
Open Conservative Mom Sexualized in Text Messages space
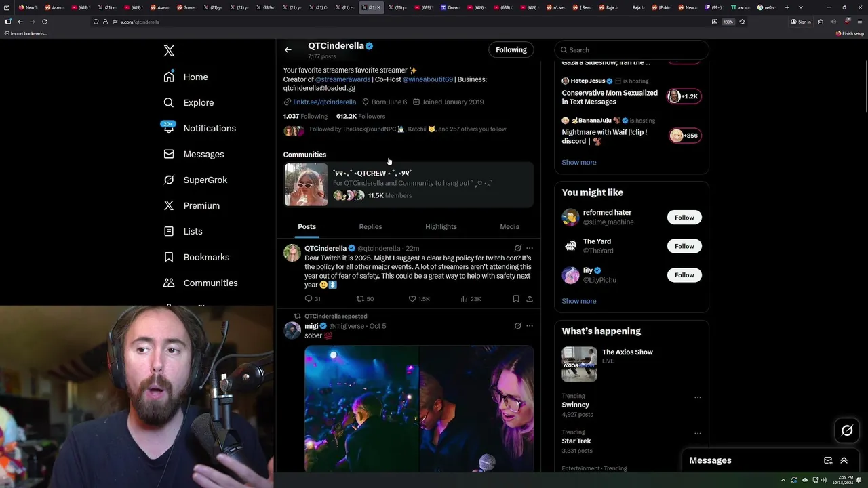coord(610,98)
